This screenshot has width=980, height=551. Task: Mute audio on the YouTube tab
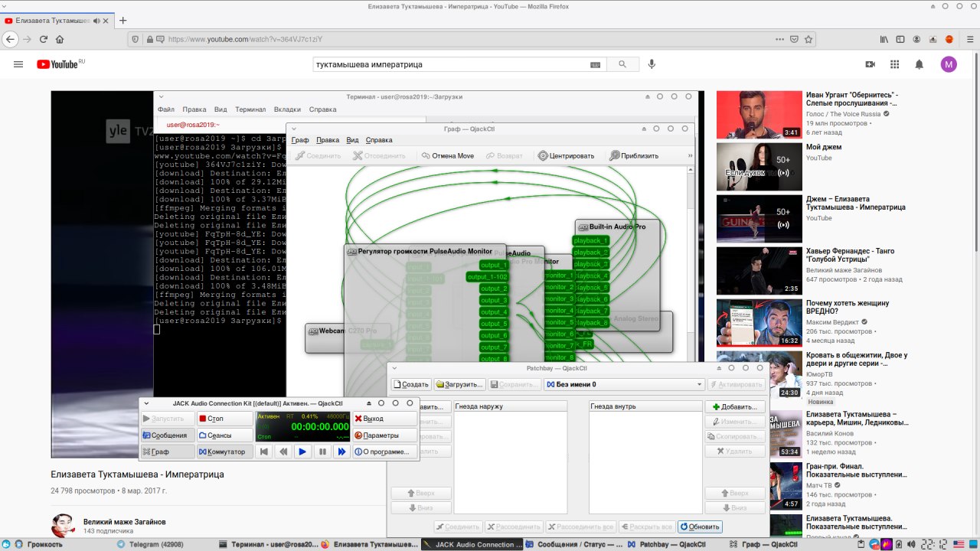pyautogui.click(x=96, y=21)
